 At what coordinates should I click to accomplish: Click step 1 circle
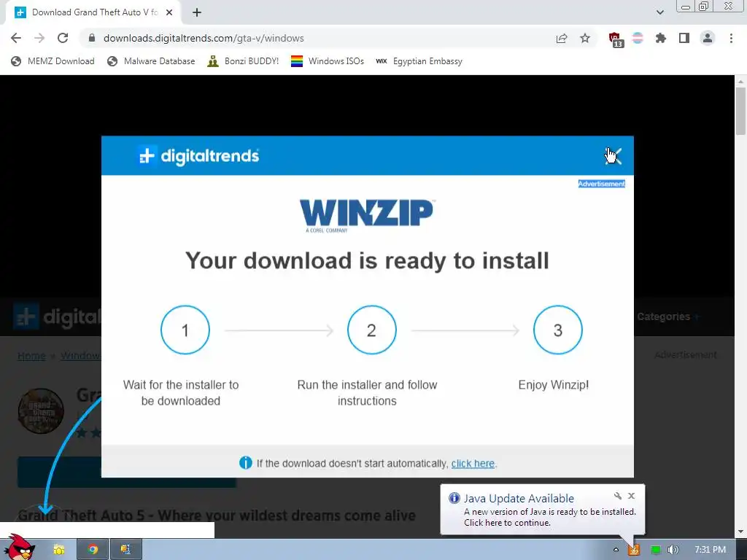tap(185, 330)
